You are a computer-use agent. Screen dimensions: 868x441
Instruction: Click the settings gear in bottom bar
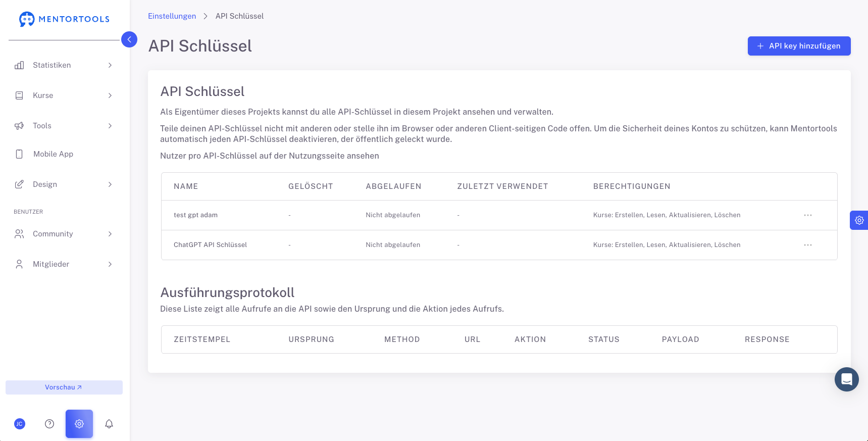tap(79, 424)
